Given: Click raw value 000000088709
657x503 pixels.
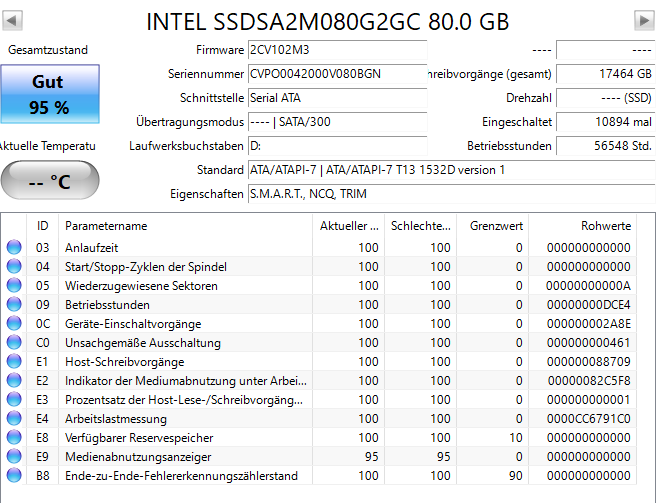Looking at the screenshot, I should [x=588, y=362].
